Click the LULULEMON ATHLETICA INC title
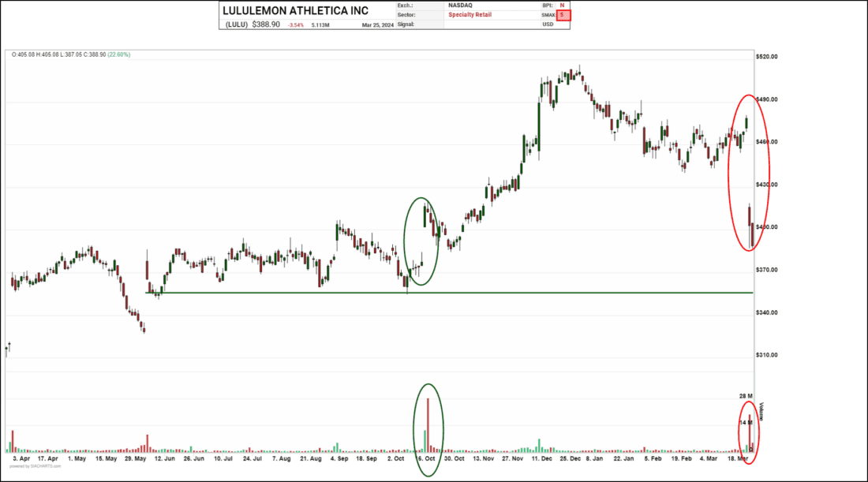This screenshot has height=482, width=868. [x=295, y=11]
